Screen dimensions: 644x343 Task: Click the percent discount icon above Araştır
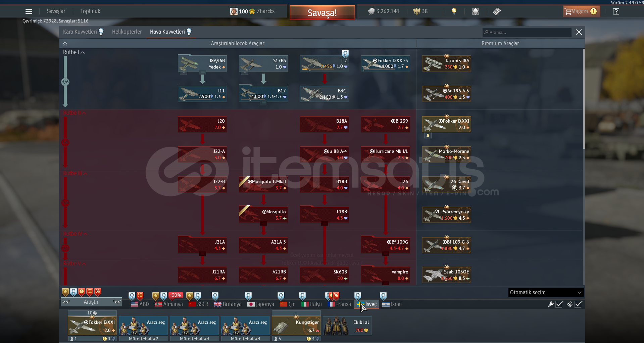tap(98, 292)
